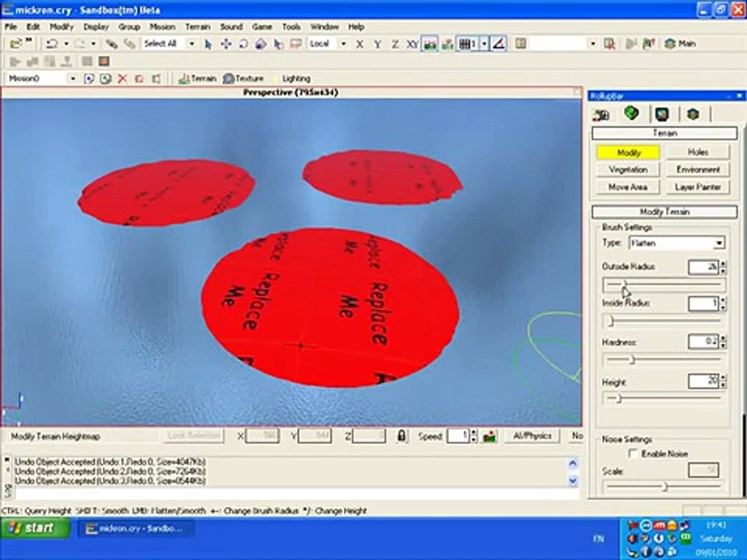Enable the Noise checkbox
Screen dimensions: 747x560
(x=633, y=454)
